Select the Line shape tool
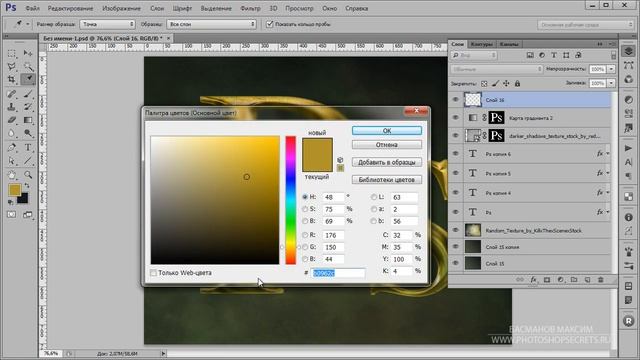 (x=28, y=161)
